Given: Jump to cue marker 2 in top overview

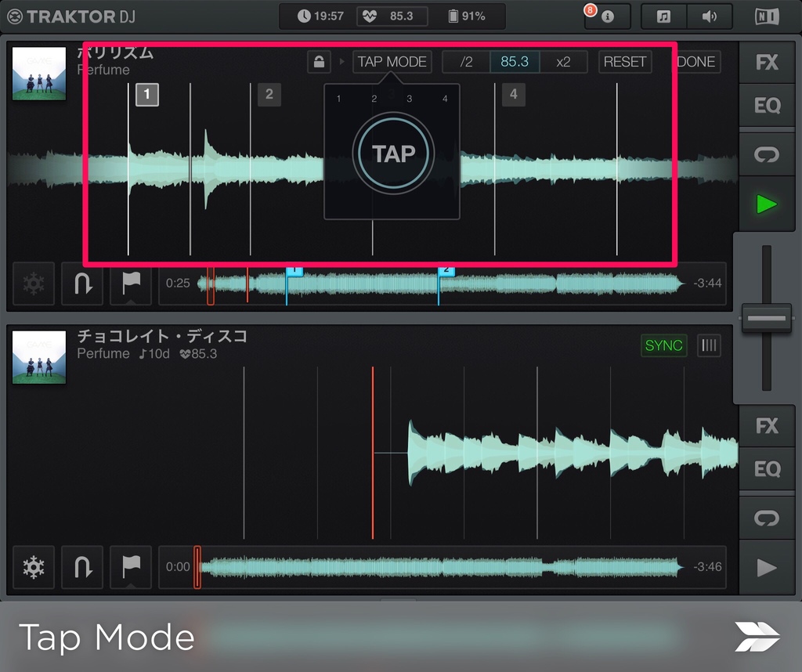Looking at the screenshot, I should (446, 270).
